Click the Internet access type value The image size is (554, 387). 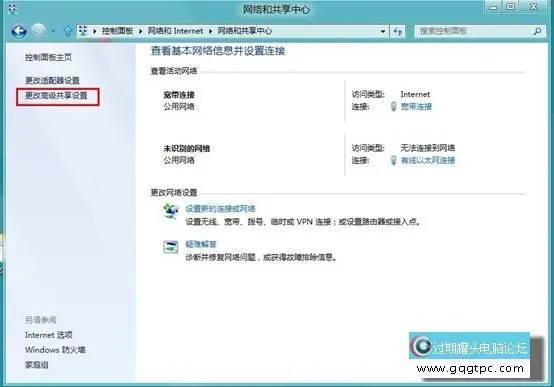click(415, 94)
